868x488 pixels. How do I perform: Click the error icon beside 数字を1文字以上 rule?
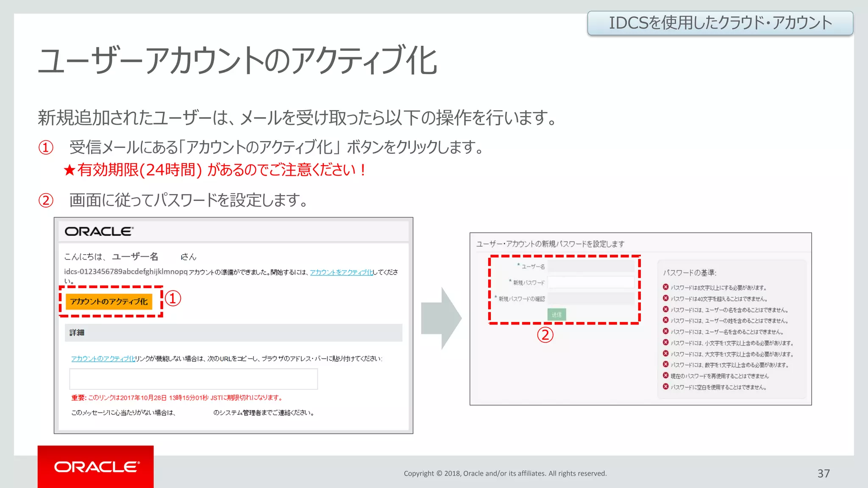point(666,364)
